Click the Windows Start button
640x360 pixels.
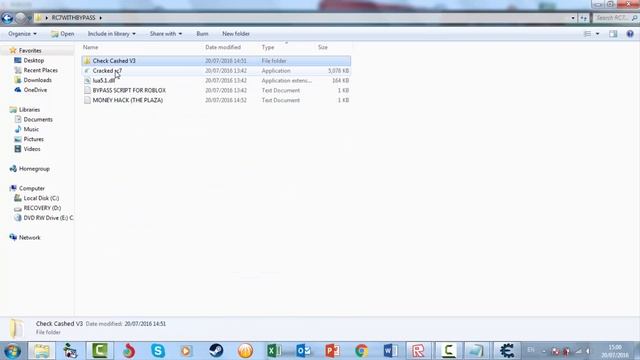(x=12, y=351)
